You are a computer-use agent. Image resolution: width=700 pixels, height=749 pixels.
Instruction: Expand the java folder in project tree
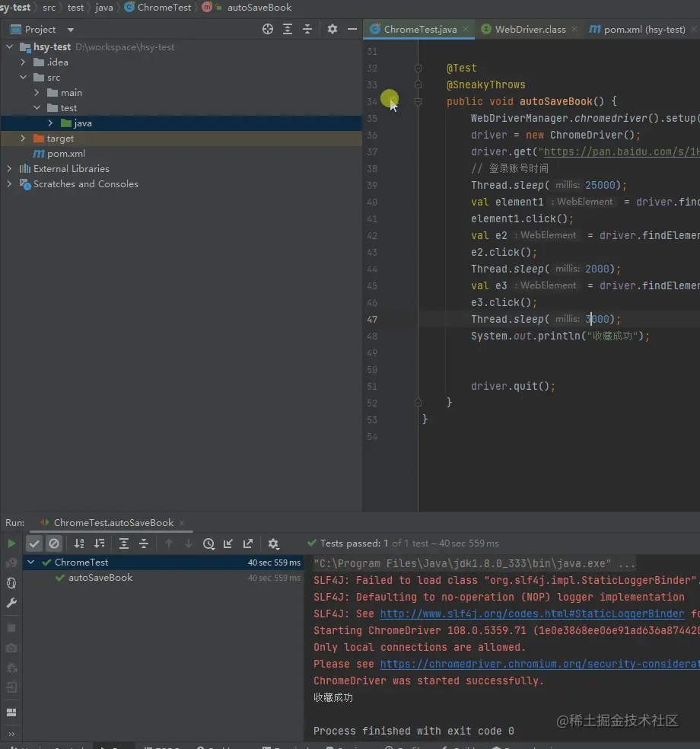[x=50, y=123]
